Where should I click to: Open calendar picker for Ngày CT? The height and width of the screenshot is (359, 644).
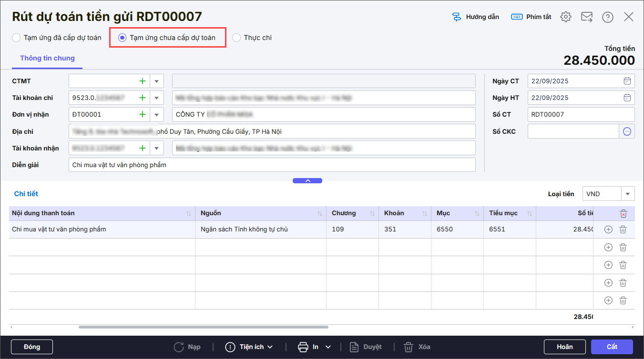[627, 81]
